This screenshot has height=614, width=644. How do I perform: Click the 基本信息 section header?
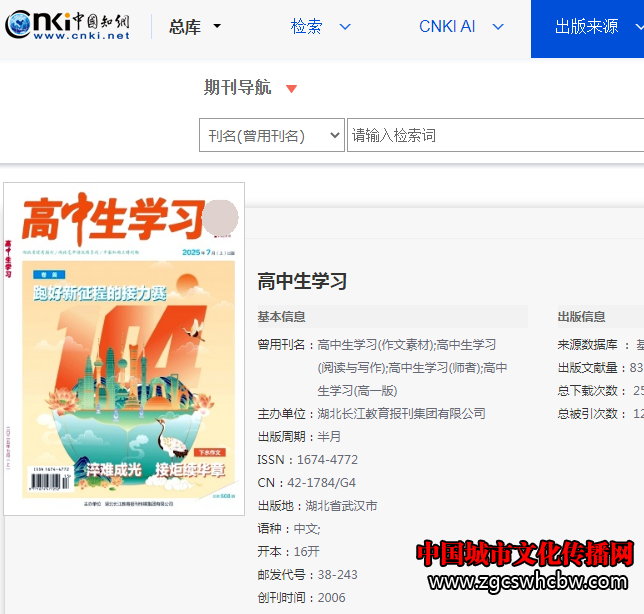tap(282, 317)
